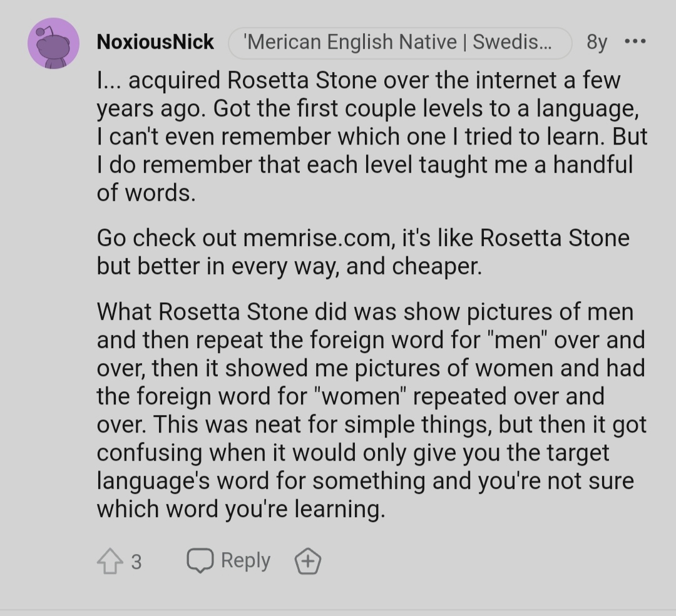676x616 pixels.
Task: Tap the speech bubble reply icon
Action: [x=200, y=560]
